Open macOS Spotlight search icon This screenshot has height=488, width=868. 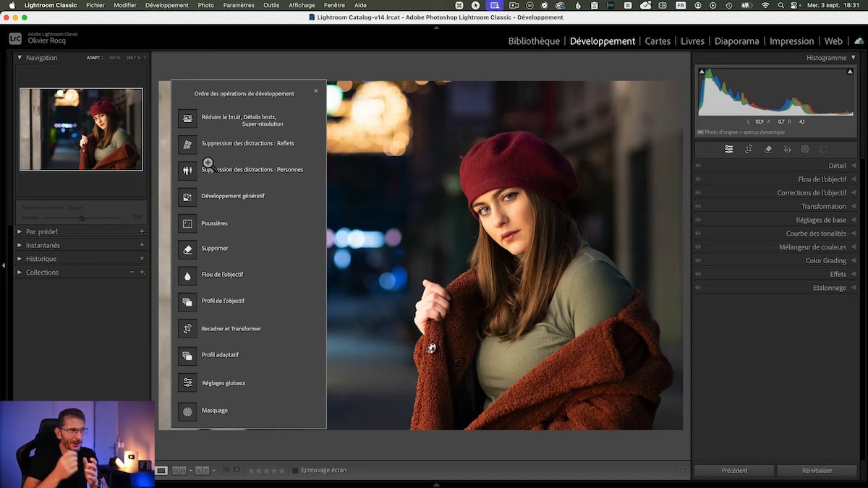781,5
